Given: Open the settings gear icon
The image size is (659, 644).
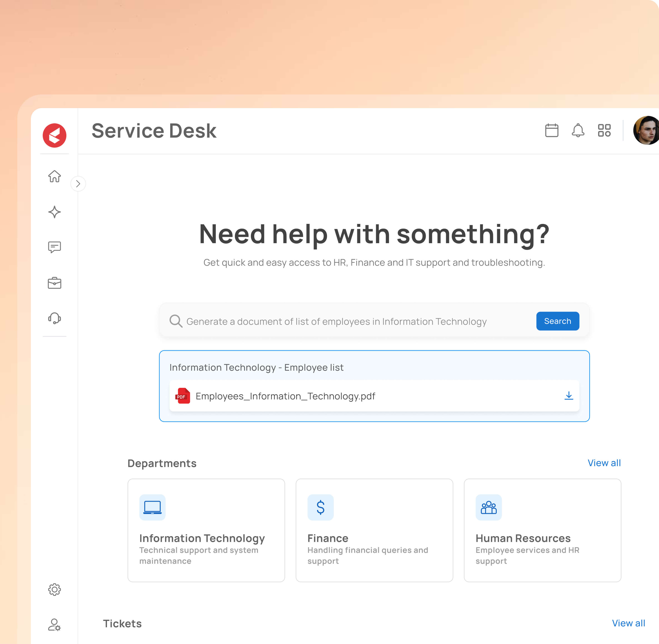Looking at the screenshot, I should tap(55, 590).
